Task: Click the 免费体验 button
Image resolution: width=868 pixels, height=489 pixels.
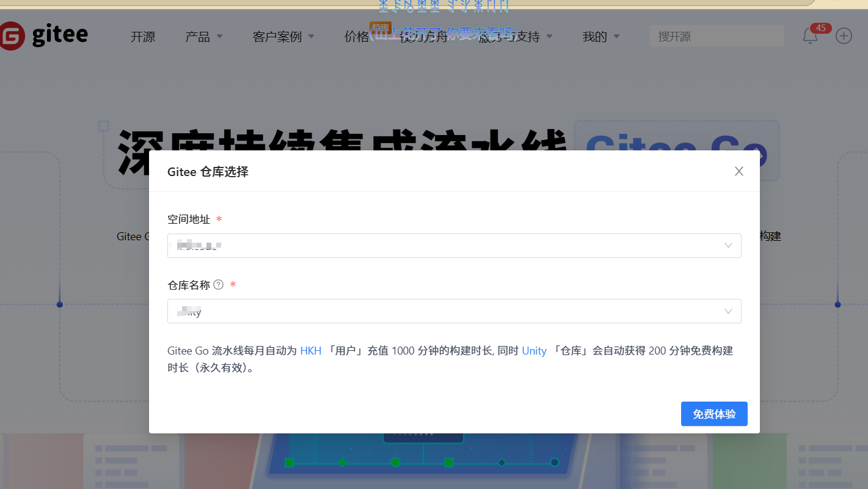Action: pos(713,414)
